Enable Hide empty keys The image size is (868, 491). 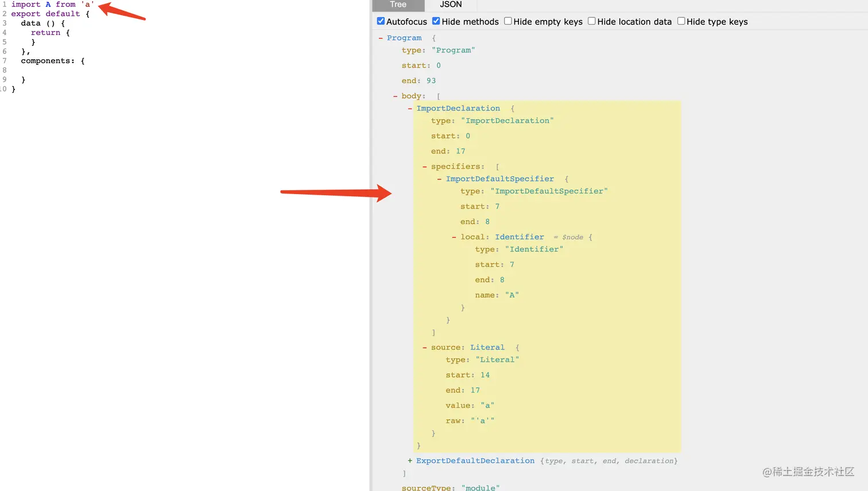coord(508,21)
